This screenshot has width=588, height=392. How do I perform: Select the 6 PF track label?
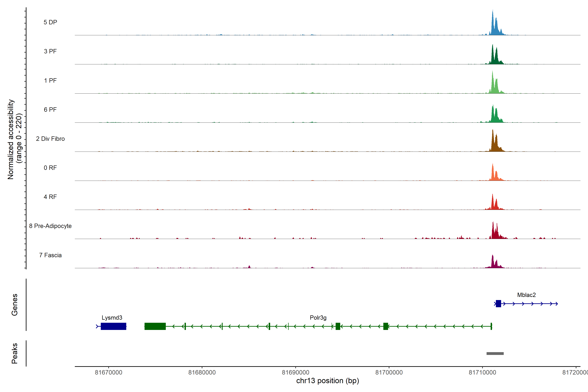click(50, 109)
